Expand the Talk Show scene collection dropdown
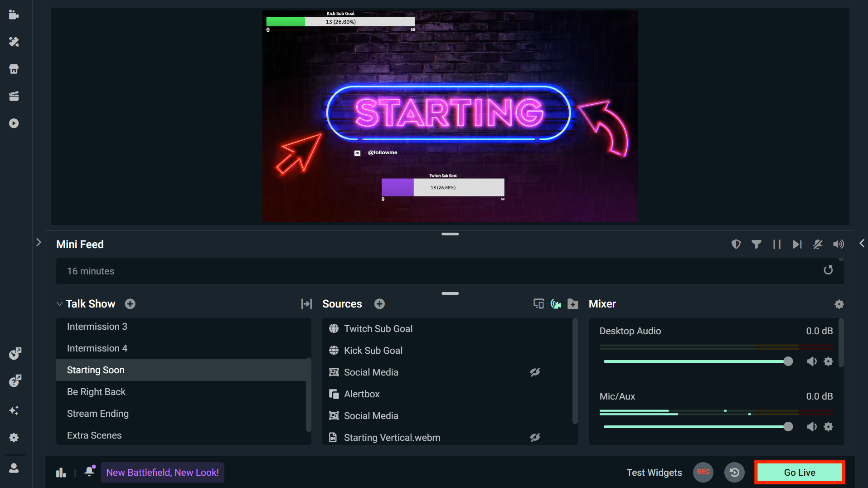Screen dimensions: 868x488 [x=59, y=304]
